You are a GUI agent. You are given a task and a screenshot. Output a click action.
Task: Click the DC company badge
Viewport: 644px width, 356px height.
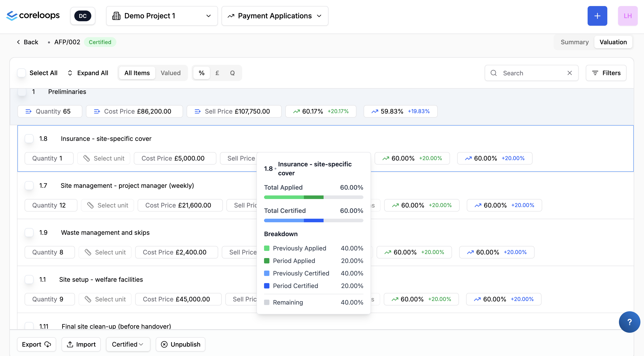[83, 16]
